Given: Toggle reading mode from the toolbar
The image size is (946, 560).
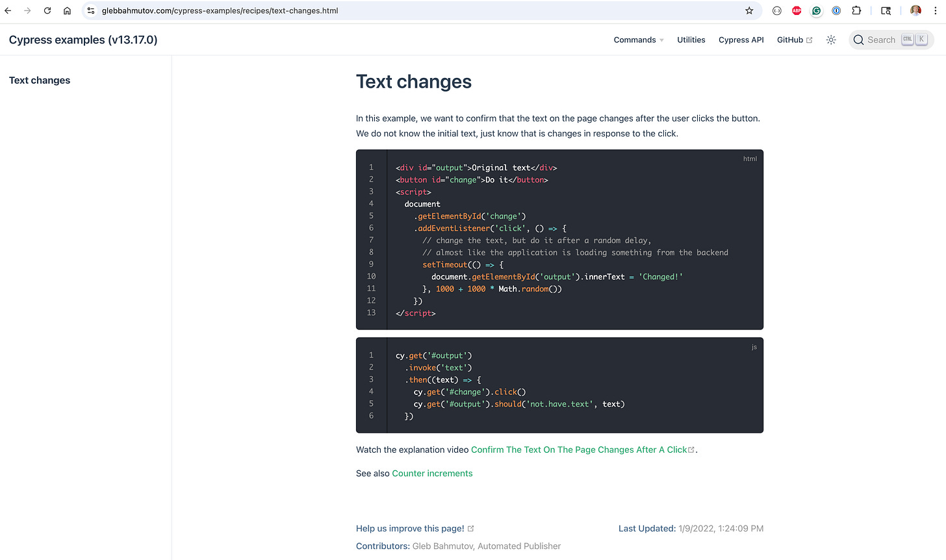Looking at the screenshot, I should (x=886, y=10).
